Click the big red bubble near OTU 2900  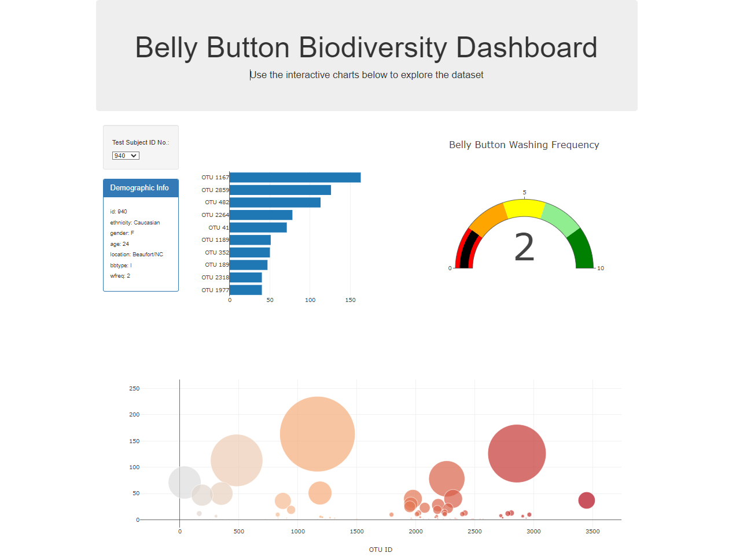[x=517, y=453]
